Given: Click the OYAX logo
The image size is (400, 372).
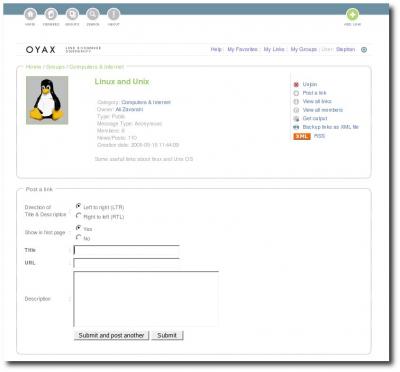Looking at the screenshot, I should click(41, 50).
